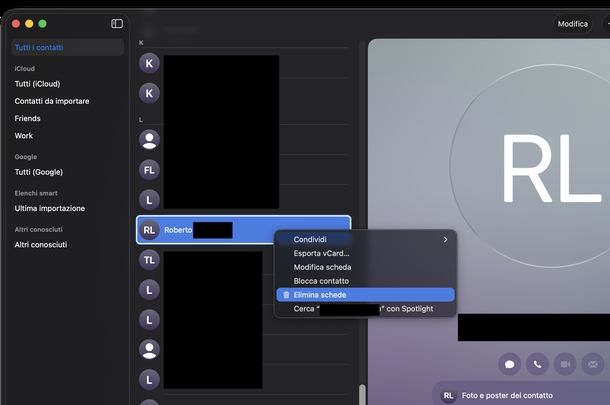
Task: Click the Modifica button
Action: pyautogui.click(x=573, y=24)
